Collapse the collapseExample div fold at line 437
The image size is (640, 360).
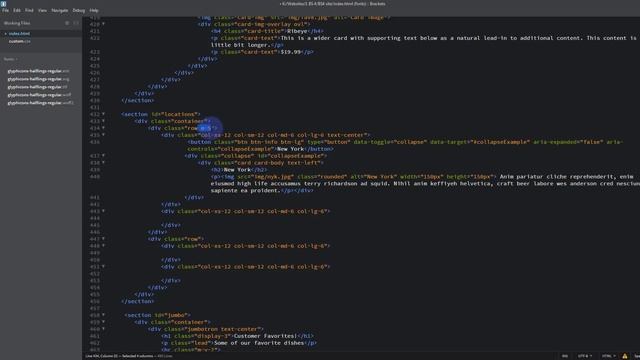[103, 156]
